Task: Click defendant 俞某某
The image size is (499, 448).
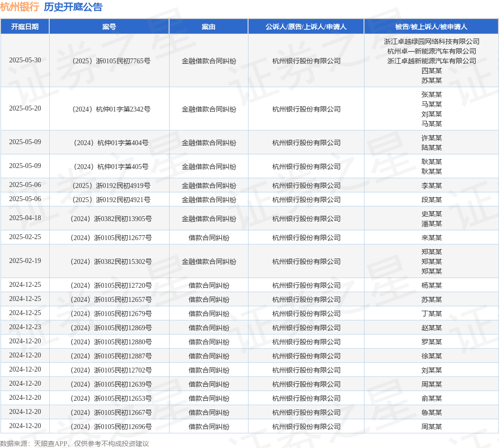Action: 432,398
